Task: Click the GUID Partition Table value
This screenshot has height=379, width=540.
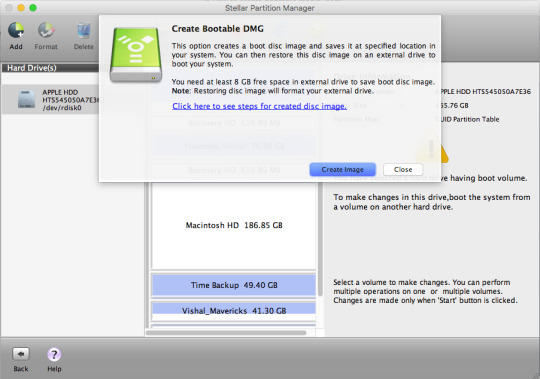Action: click(467, 119)
